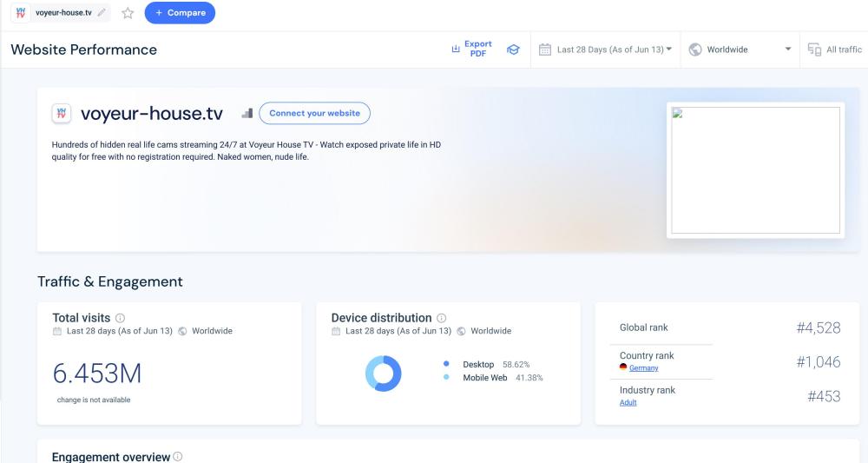
Task: Open the Last 28 Days date dropdown
Action: (x=614, y=50)
